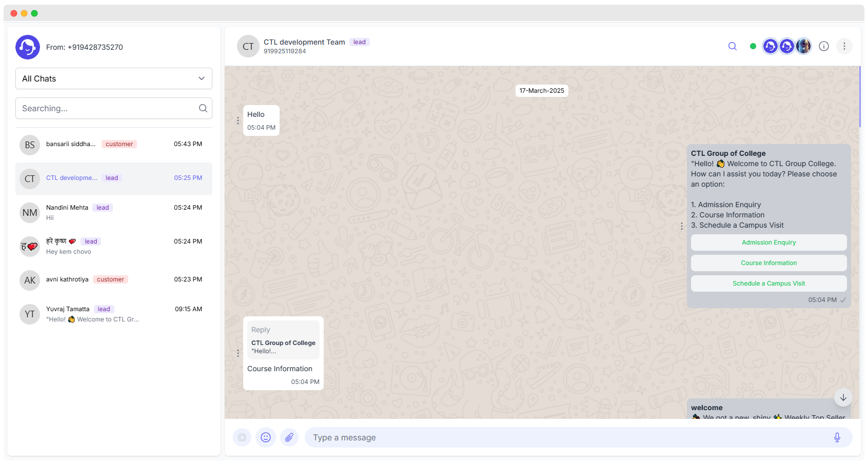Click the chat scrollbar on right edge
The width and height of the screenshot is (868, 465).
[860, 97]
